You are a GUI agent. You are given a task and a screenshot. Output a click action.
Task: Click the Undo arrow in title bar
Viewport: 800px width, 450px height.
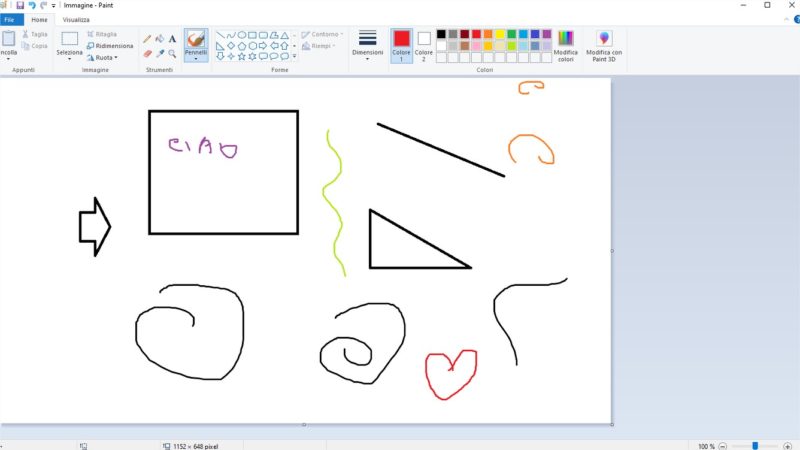coord(32,5)
